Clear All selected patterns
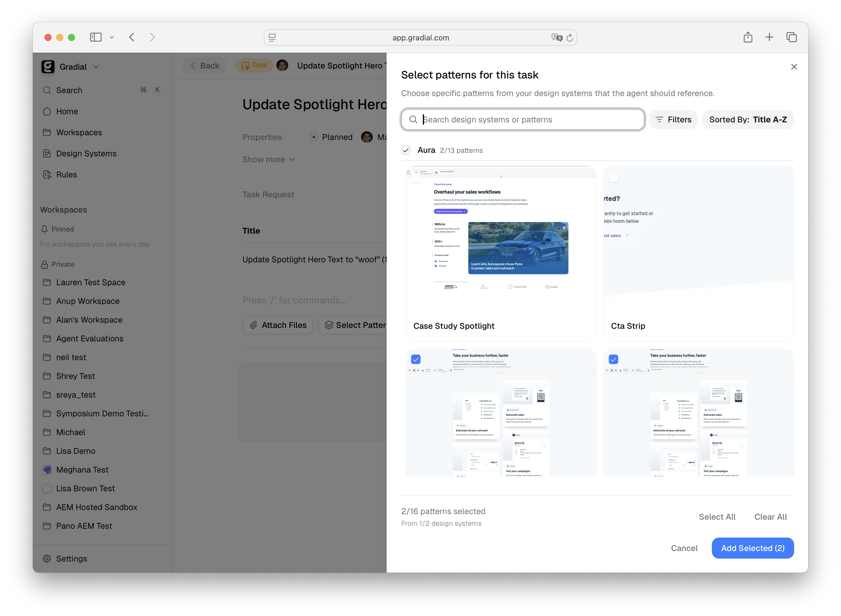The width and height of the screenshot is (841, 616). 770,517
